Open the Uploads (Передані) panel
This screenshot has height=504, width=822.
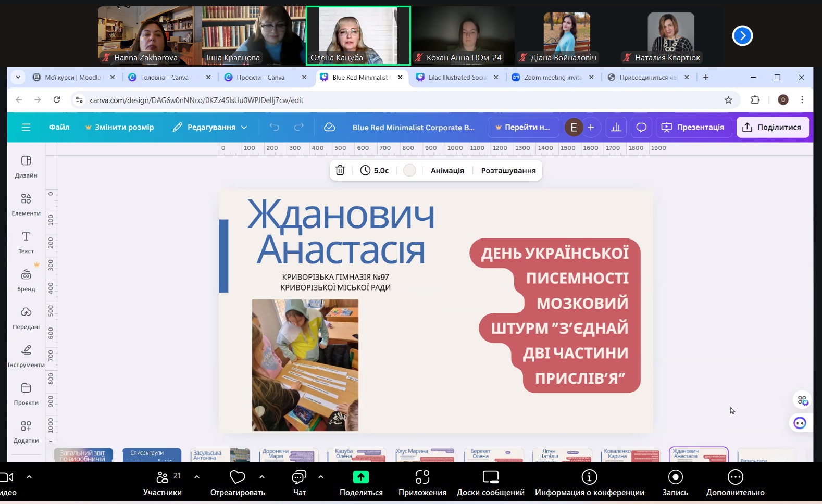coord(26,318)
